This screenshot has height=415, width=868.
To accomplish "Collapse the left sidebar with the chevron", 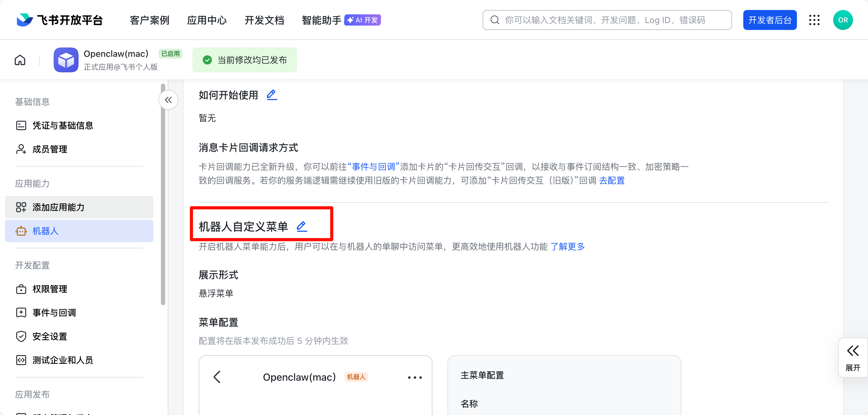I will 168,100.
